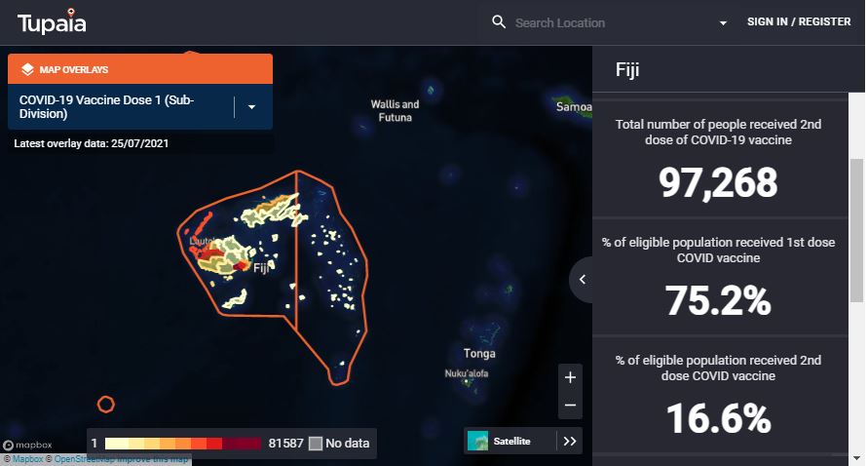The image size is (868, 466).
Task: Toggle the No data legend checkbox
Action: tap(316, 444)
